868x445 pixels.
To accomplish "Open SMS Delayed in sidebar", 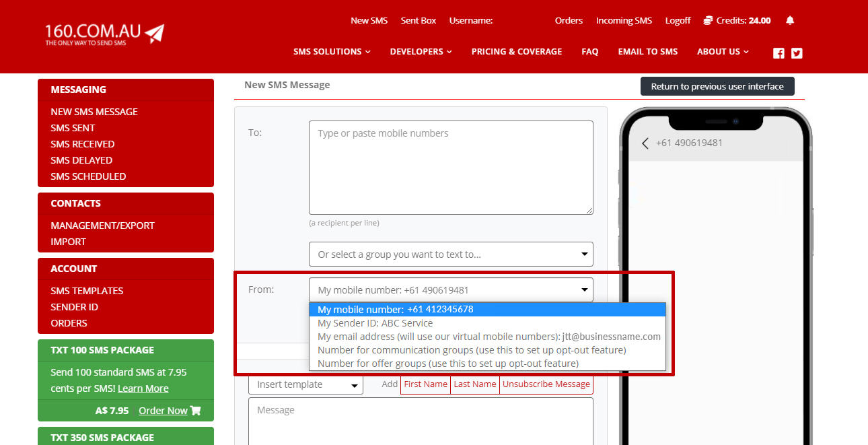I will 81,160.
